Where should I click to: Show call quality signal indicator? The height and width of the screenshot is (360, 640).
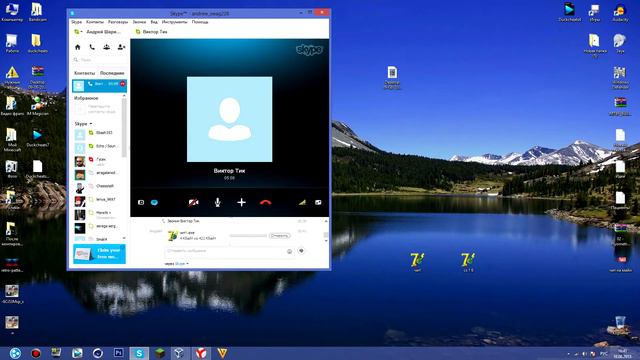tap(302, 202)
